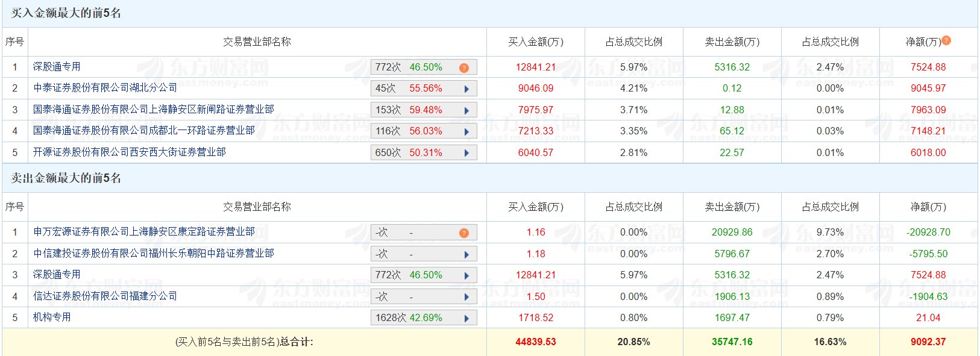Click the orange help icon beside 净额(万) header
980x356 pixels.
946,40
